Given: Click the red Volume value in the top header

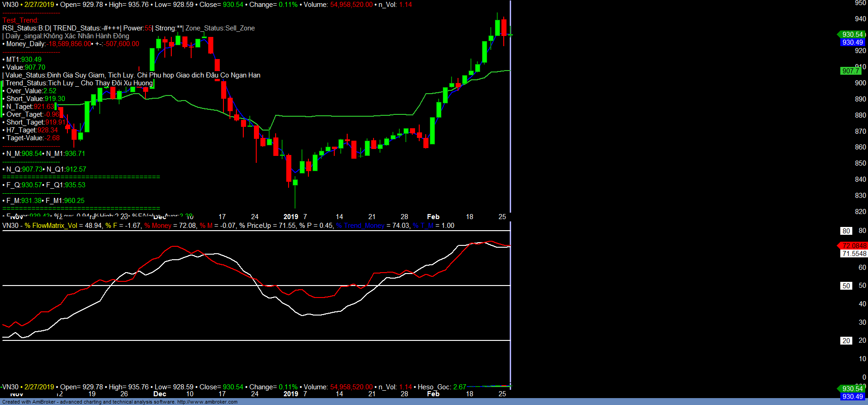Looking at the screenshot, I should tap(351, 5).
